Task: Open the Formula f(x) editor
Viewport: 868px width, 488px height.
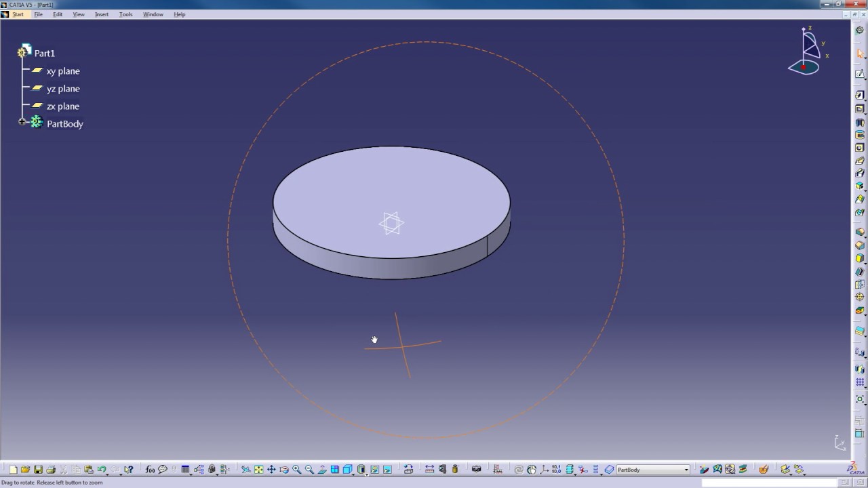Action: (x=150, y=469)
